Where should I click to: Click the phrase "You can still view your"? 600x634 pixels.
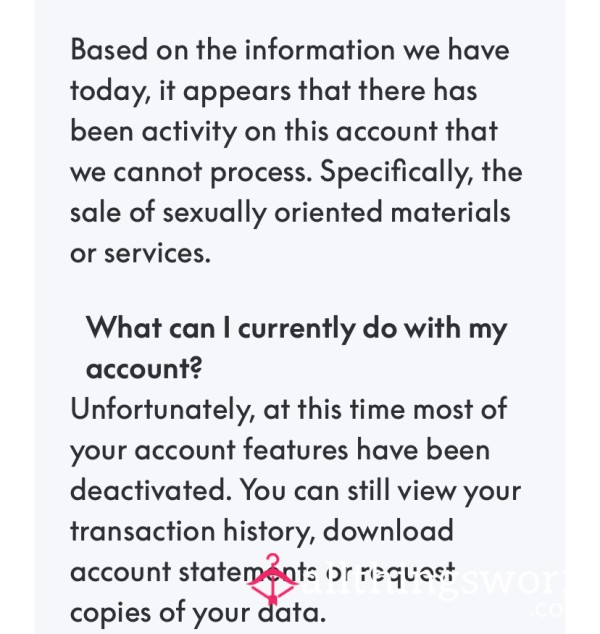click(x=380, y=490)
